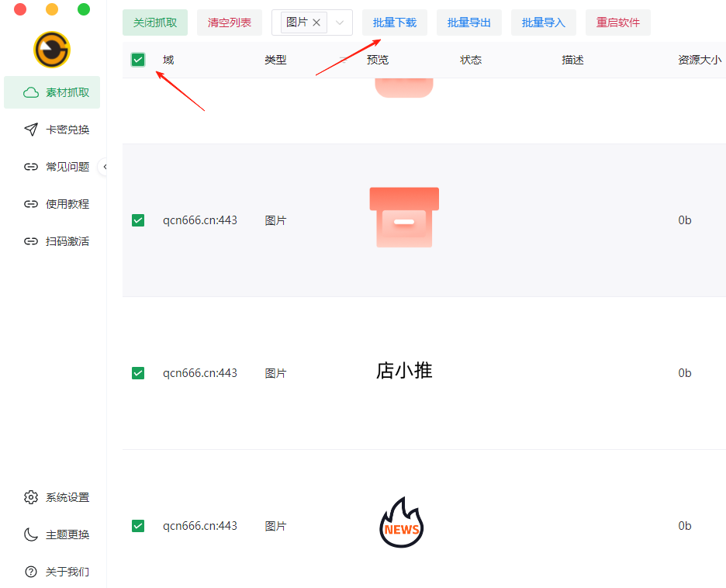Click the clock icon next to 关于我们
This screenshot has width=726, height=588.
click(30, 572)
